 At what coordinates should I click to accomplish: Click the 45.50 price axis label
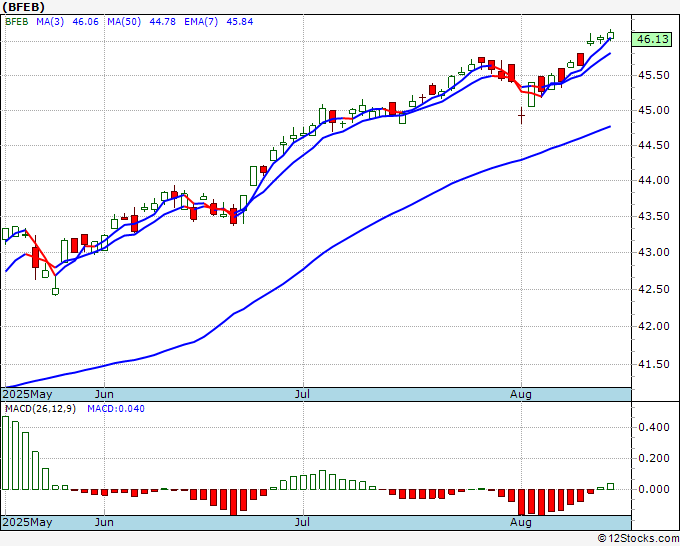tap(654, 75)
